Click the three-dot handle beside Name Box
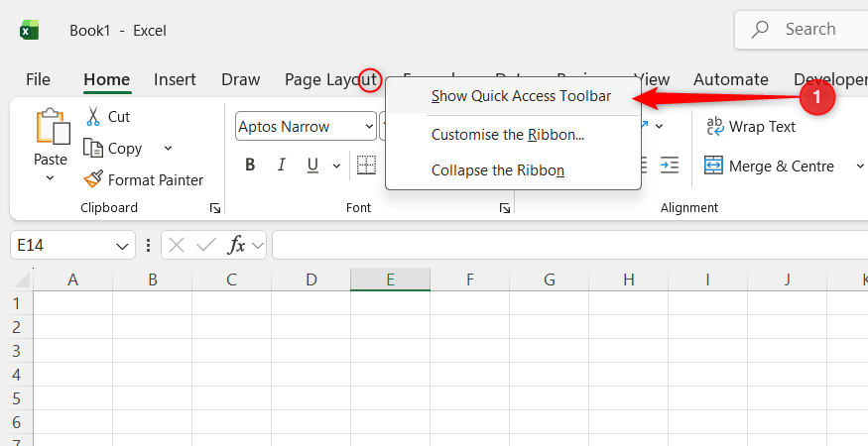 pyautogui.click(x=148, y=245)
